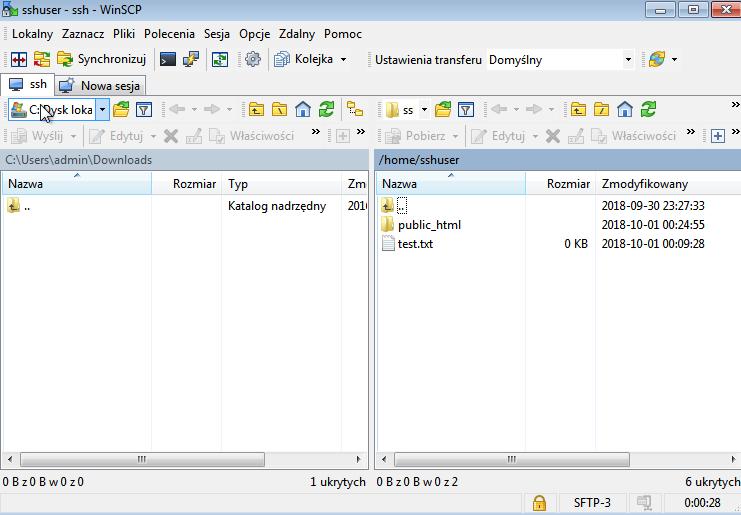Expand the Pobierz dropdown arrow
Viewport: 741px width, 515px height.
coord(455,136)
